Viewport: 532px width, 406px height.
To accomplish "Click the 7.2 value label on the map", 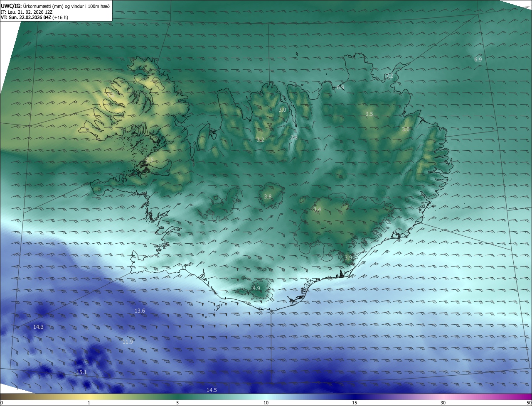I will pyautogui.click(x=389, y=76).
